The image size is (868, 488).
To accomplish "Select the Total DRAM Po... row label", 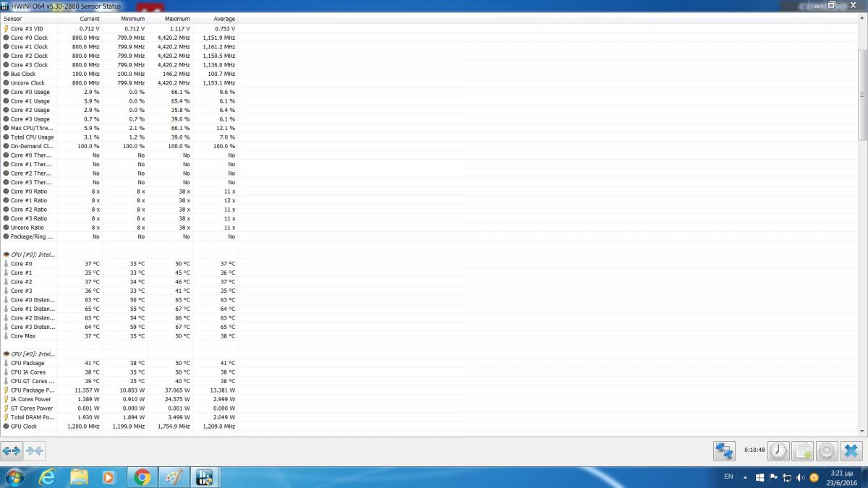I will (33, 417).
